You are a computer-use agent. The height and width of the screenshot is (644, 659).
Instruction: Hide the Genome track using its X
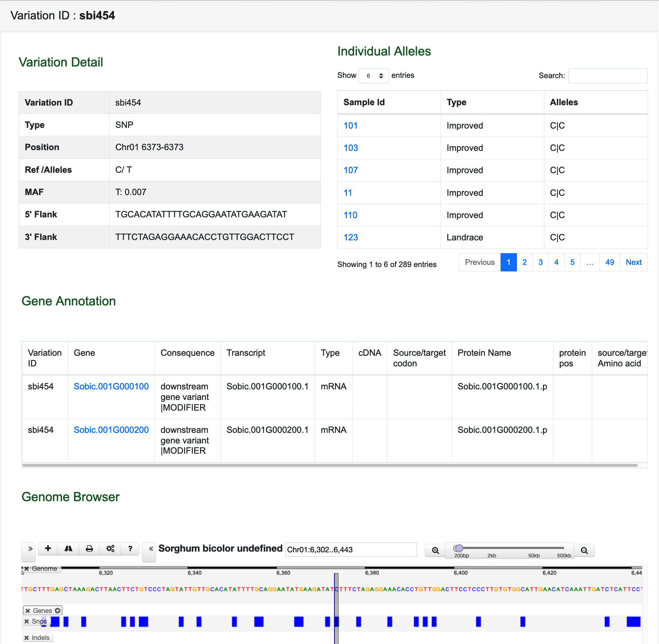point(27,569)
